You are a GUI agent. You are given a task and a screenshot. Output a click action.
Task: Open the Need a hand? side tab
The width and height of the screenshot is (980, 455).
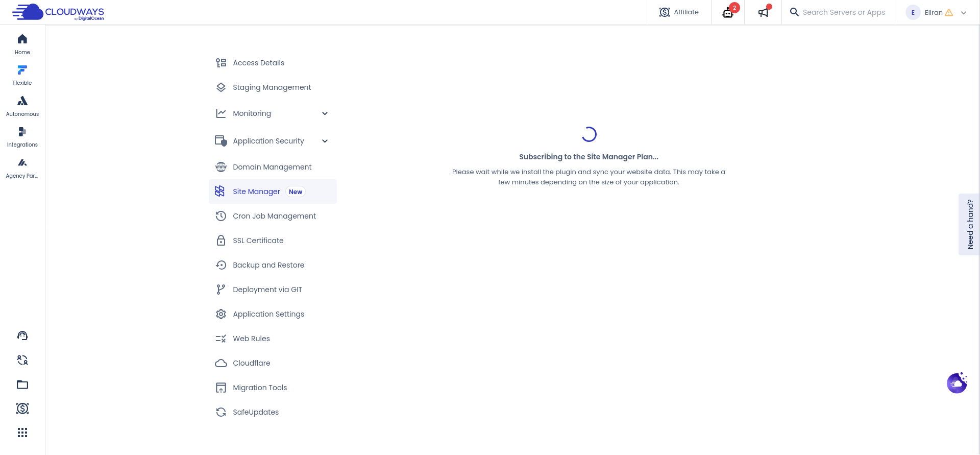coord(969,224)
